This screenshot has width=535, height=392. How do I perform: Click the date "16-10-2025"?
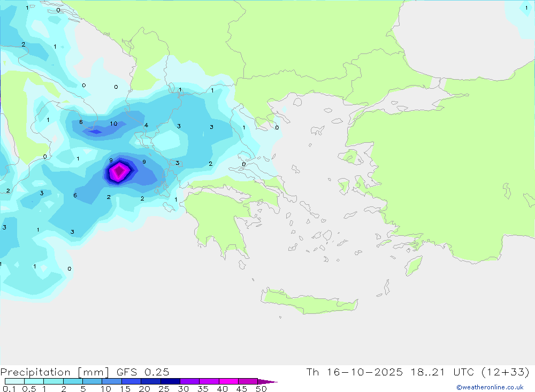pos(365,372)
